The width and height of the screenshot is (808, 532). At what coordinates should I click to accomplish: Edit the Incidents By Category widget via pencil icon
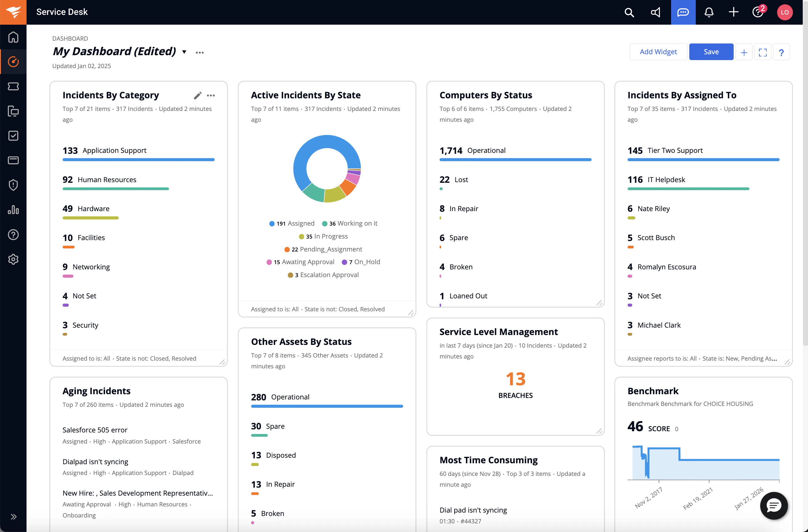tap(198, 95)
